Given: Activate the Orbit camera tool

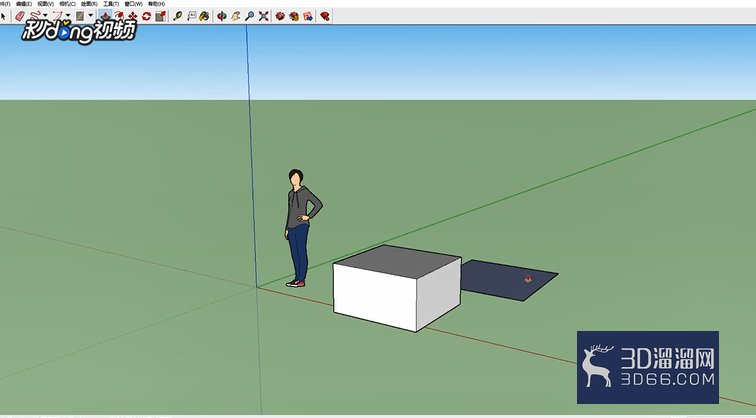Looking at the screenshot, I should [222, 16].
